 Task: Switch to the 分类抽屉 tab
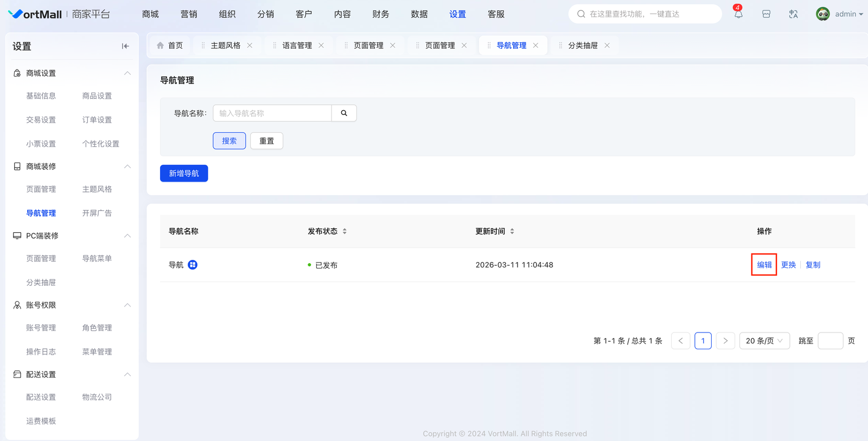583,46
